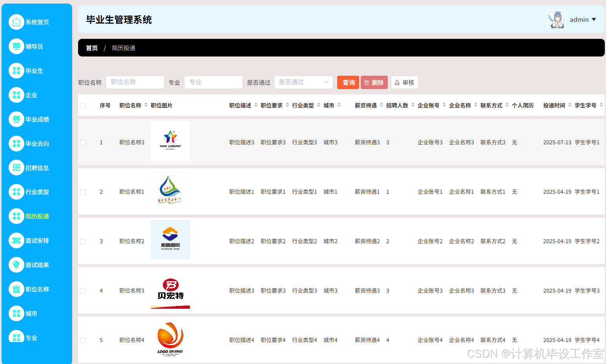Go to 系统首页 menu item
This screenshot has width=606, height=364.
coord(37,22)
